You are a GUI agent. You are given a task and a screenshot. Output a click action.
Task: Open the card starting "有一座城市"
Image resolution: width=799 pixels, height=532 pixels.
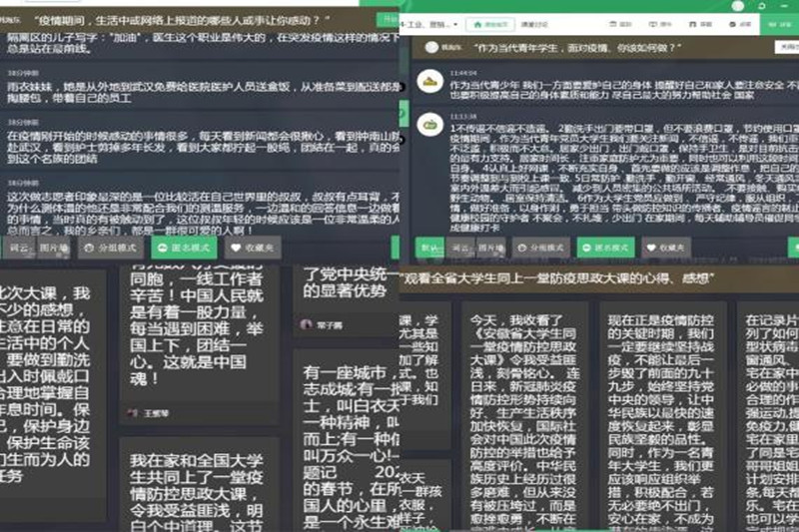(x=347, y=440)
